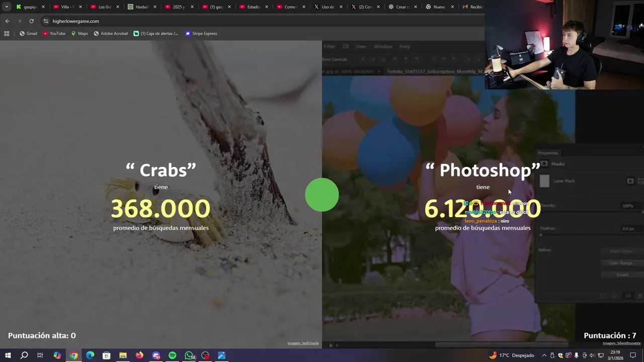
Task: Click the browser forward arrow
Action: click(x=19, y=21)
